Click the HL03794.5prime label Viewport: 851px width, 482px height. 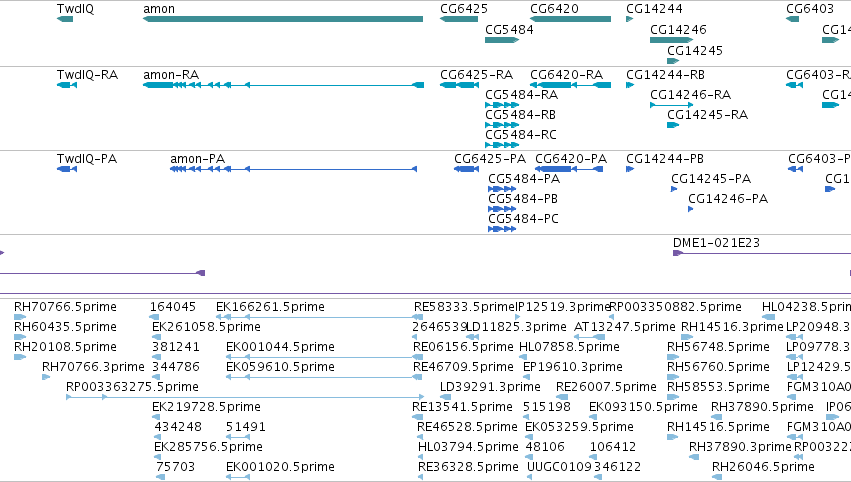[x=468, y=448]
